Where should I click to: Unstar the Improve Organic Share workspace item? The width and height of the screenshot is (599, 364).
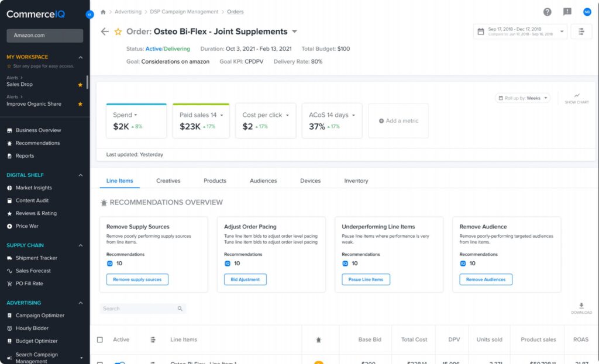coord(80,104)
